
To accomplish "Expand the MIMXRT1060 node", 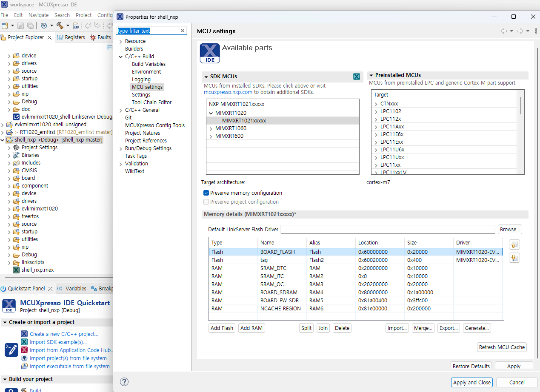I will click(x=211, y=128).
